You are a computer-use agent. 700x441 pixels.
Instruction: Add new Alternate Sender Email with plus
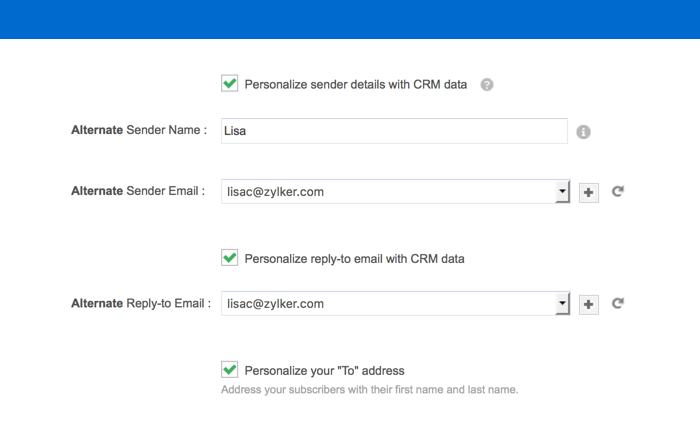(x=589, y=192)
